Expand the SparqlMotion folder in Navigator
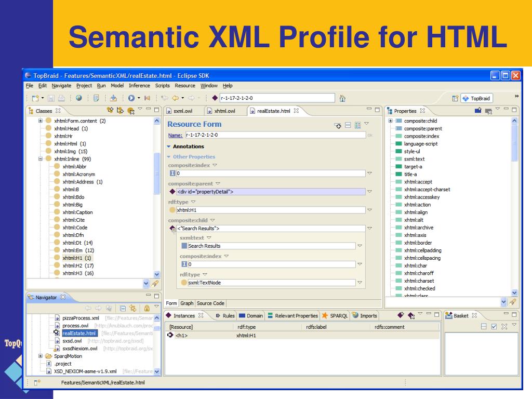 (41, 356)
